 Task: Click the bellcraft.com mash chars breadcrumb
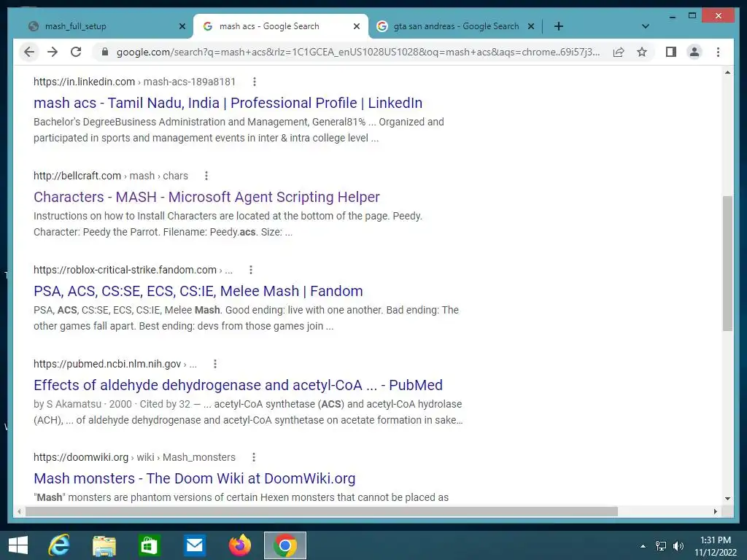click(111, 176)
